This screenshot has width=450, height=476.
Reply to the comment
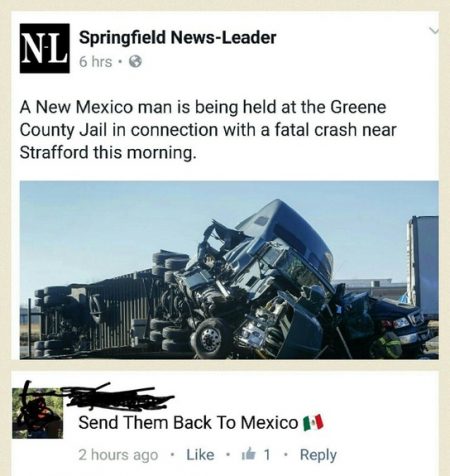coord(318,455)
